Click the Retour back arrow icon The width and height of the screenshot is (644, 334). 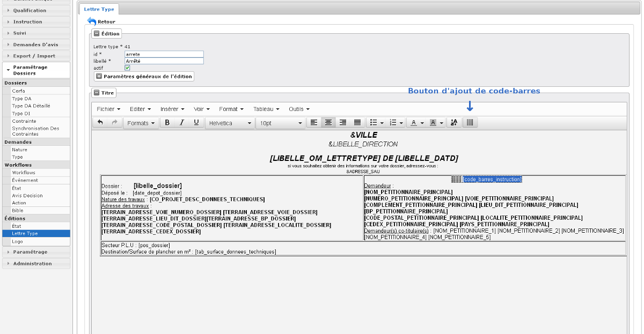pyautogui.click(x=92, y=21)
